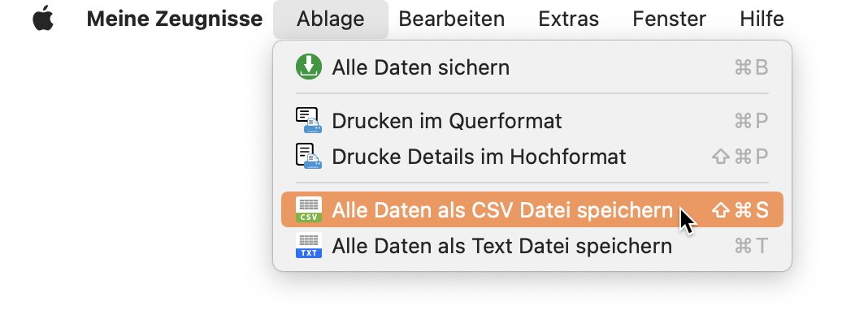This screenshot has height=336, width=868.
Task: Open the Bearbeiten menu
Action: pos(452,19)
